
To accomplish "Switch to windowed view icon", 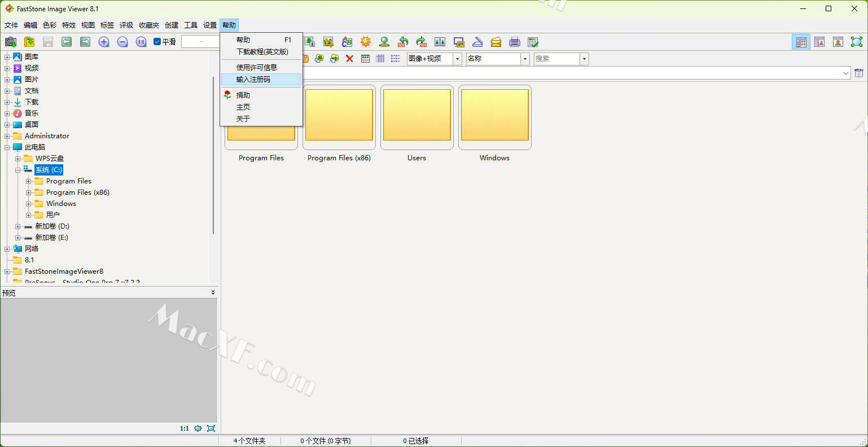I will (819, 42).
